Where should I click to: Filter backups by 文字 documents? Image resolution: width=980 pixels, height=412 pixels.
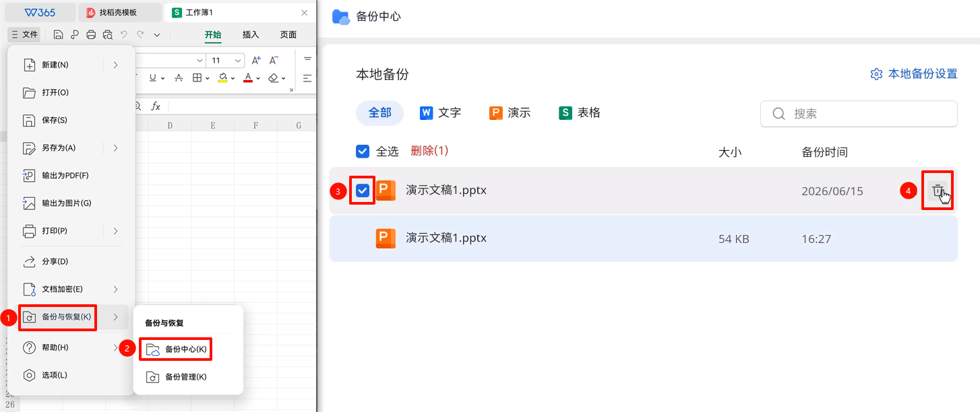point(440,113)
